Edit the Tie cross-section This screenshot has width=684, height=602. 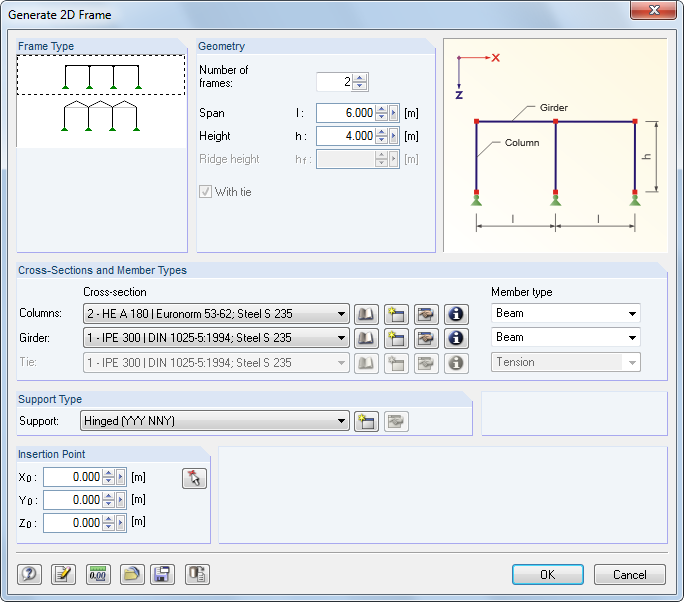pyautogui.click(x=426, y=363)
